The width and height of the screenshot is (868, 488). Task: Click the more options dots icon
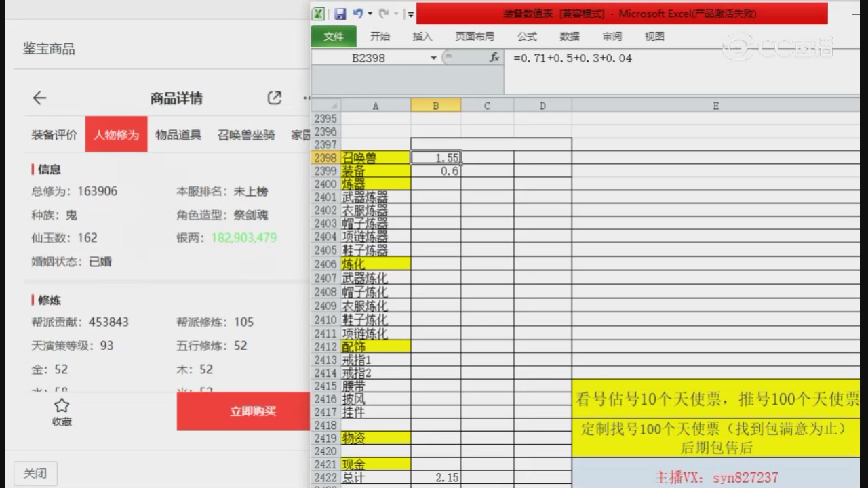[x=306, y=98]
